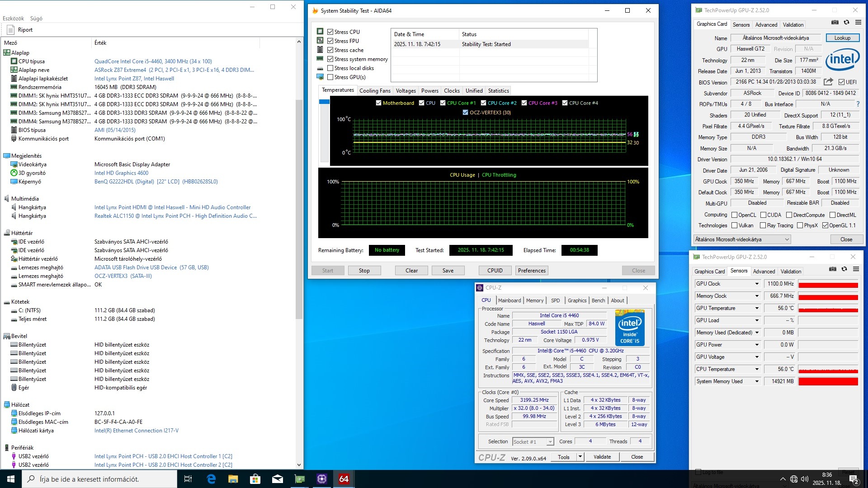Open Microsoft Edge from the taskbar
Viewport: 868px width, 488px height.
(211, 479)
